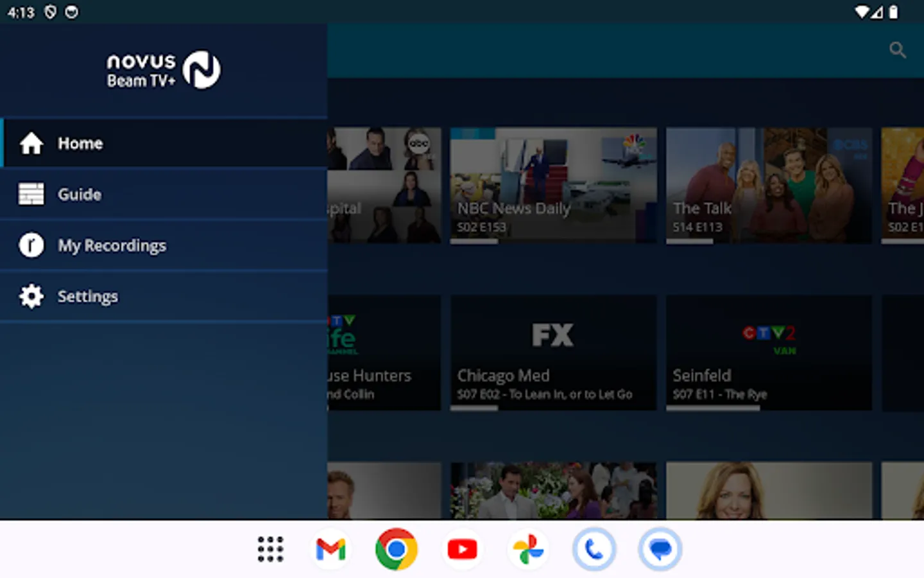The image size is (924, 578).
Task: Open the Messages app in dock
Action: click(660, 549)
